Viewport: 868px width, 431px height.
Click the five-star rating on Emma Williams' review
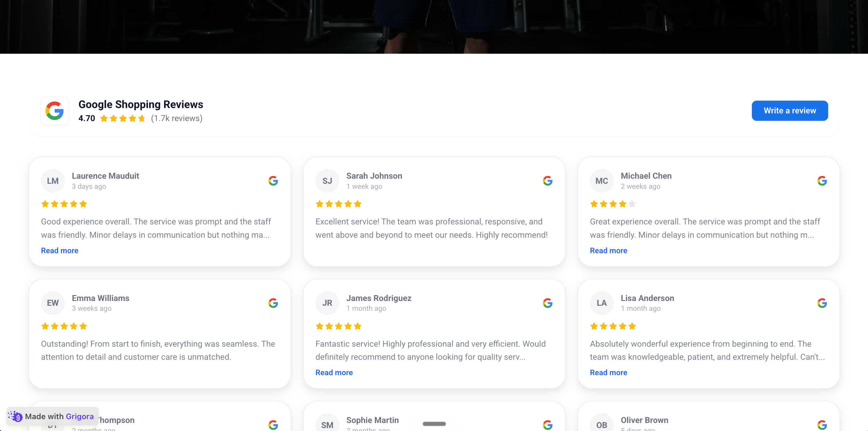coord(64,326)
